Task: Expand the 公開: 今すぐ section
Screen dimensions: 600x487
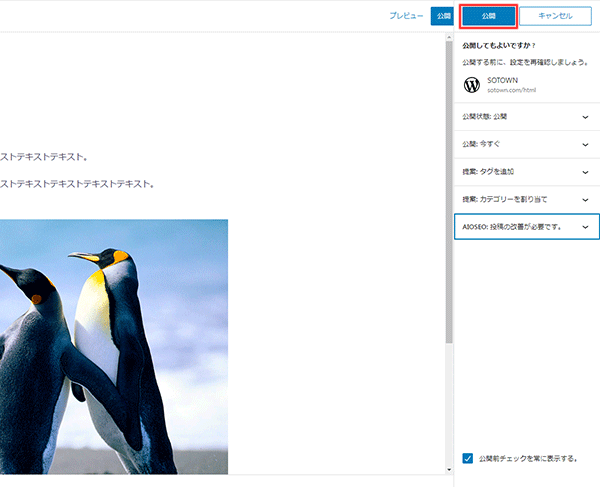Action: pyautogui.click(x=527, y=144)
